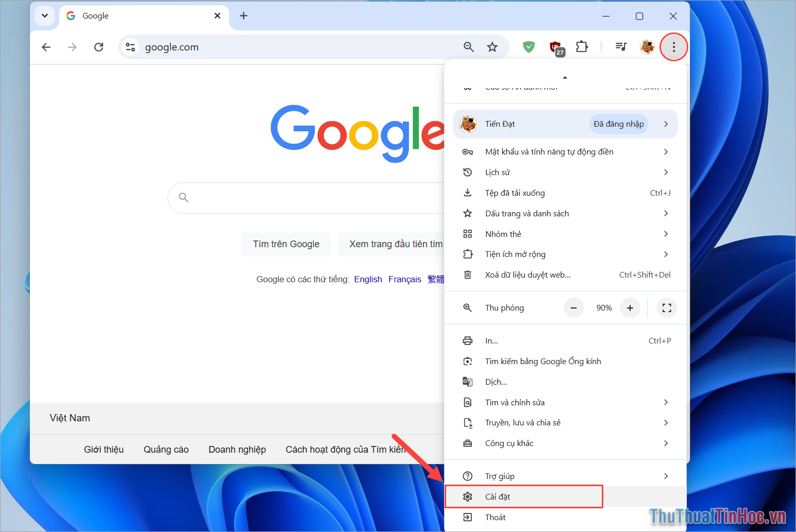Image resolution: width=796 pixels, height=532 pixels.
Task: Enter fullscreen from the Thu phóng row
Action: click(x=667, y=307)
